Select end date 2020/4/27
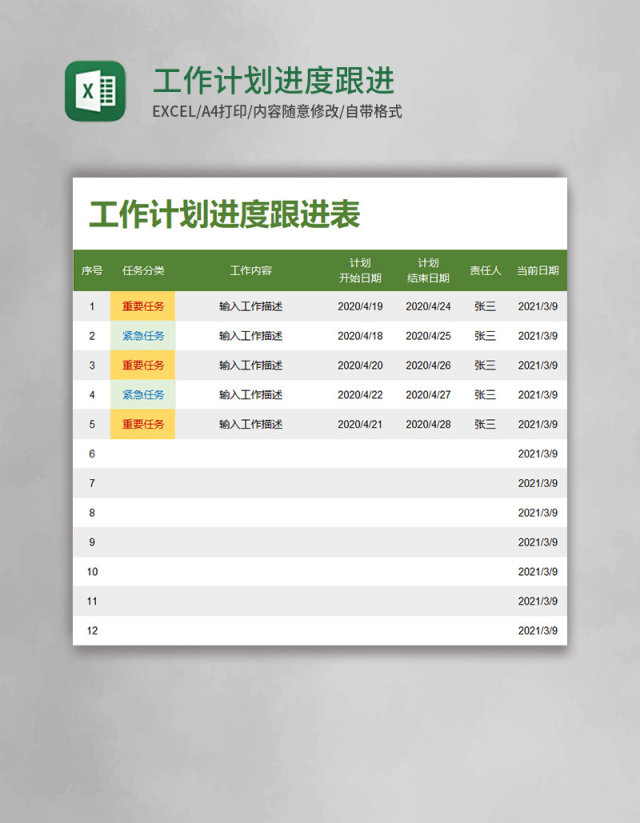The height and width of the screenshot is (823, 640). point(428,394)
